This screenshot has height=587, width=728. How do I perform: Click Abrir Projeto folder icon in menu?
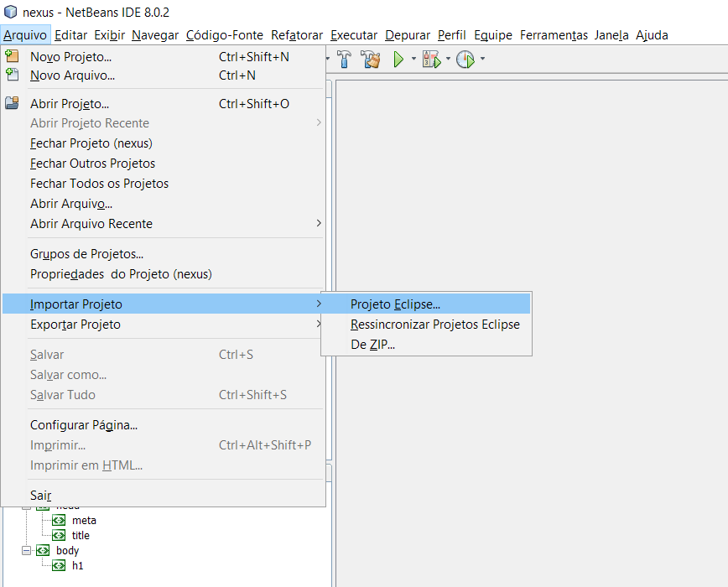coord(12,103)
